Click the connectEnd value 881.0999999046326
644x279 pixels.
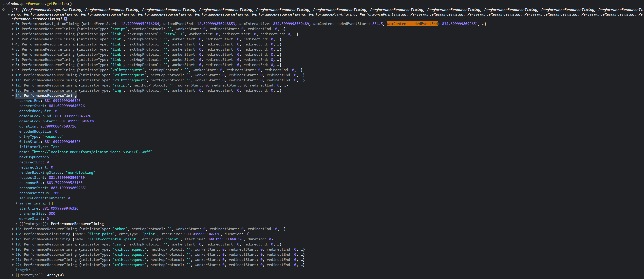click(x=62, y=101)
